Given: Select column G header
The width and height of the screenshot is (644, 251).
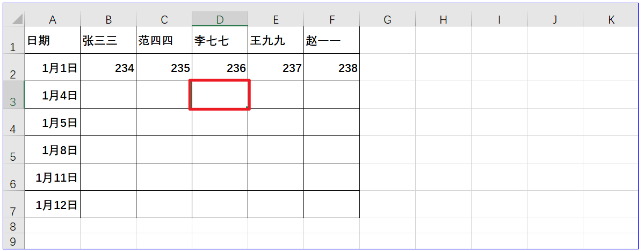Looking at the screenshot, I should (387, 19).
